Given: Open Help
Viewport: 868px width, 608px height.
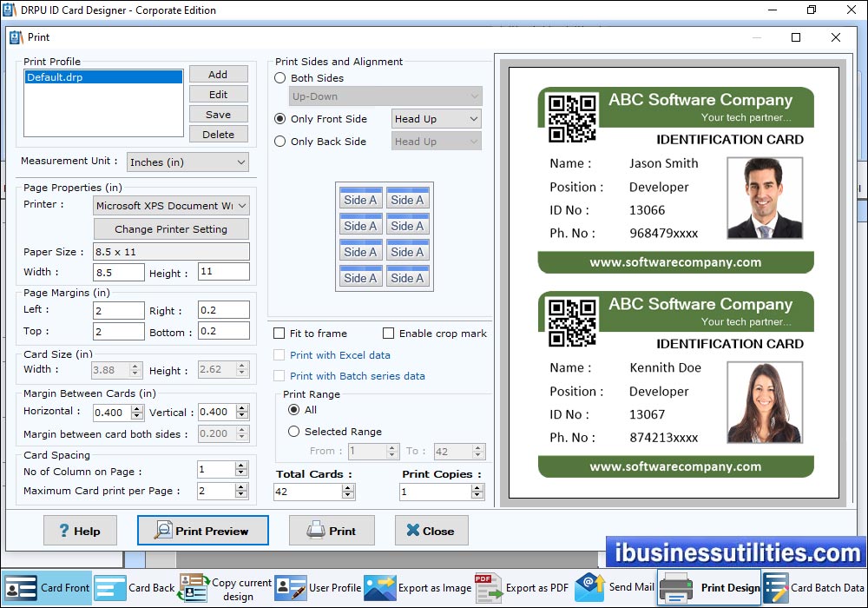Looking at the screenshot, I should 80,530.
